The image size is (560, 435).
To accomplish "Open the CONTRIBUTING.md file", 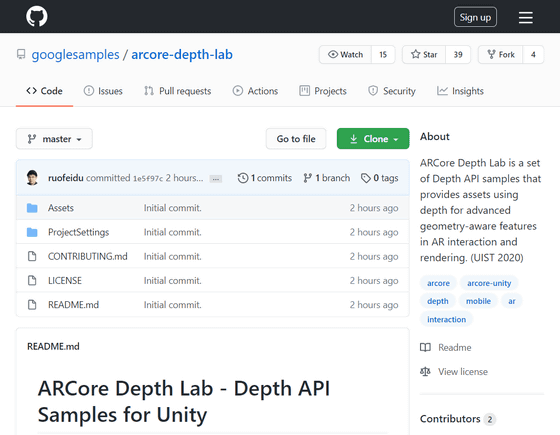I will pos(88,256).
